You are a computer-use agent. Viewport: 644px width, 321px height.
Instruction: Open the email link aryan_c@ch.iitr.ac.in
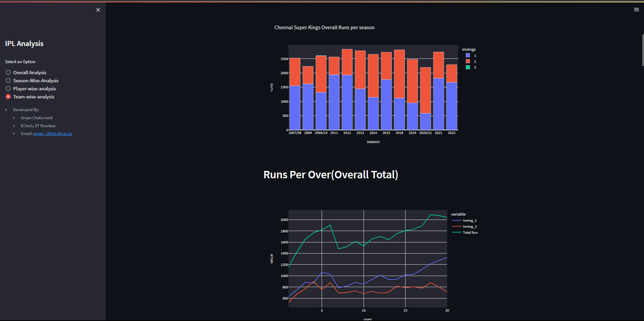[x=52, y=133]
